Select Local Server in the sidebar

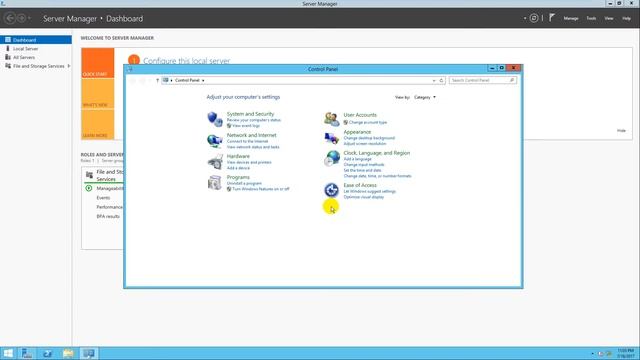pos(36,49)
